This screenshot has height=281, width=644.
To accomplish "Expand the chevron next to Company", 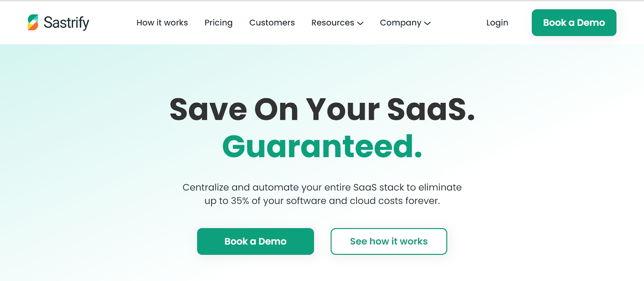I will tap(427, 23).
